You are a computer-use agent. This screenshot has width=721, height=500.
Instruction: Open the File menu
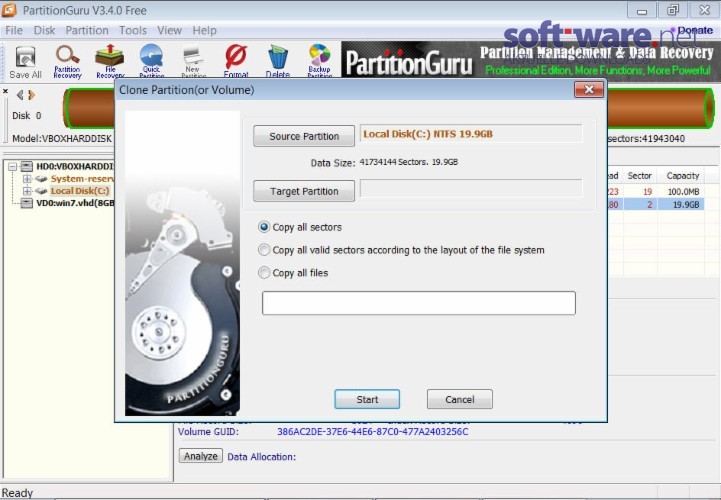tap(14, 30)
